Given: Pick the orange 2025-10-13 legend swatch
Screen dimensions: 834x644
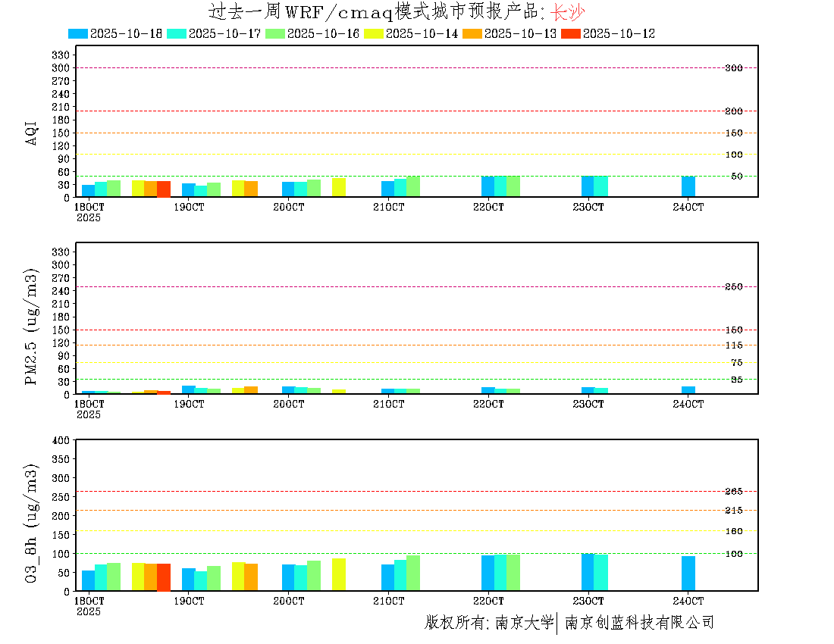Looking at the screenshot, I should tap(472, 34).
